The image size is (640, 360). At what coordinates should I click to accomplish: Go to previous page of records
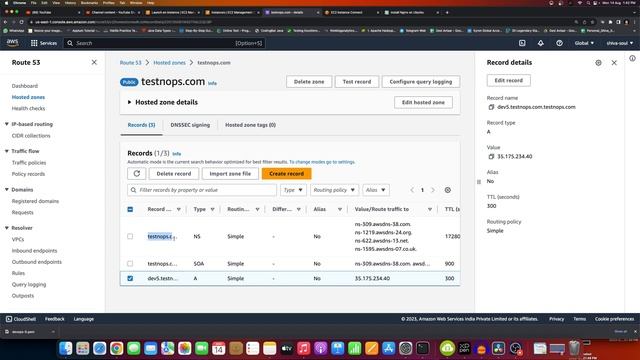tap(412, 190)
